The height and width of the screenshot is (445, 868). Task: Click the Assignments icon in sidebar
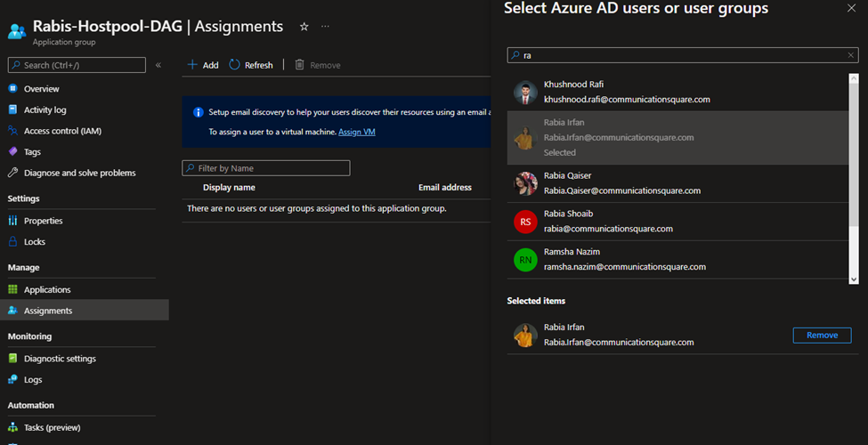tap(12, 311)
